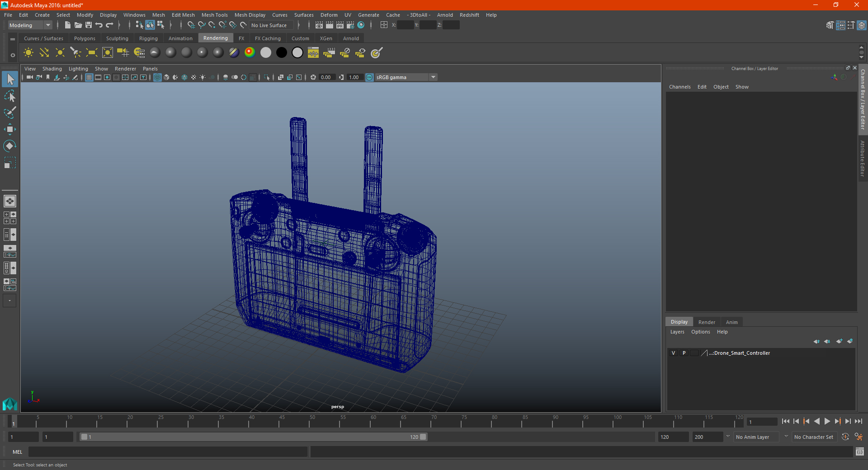The height and width of the screenshot is (470, 868).
Task: Open the layer editor Options menu
Action: coord(701,332)
